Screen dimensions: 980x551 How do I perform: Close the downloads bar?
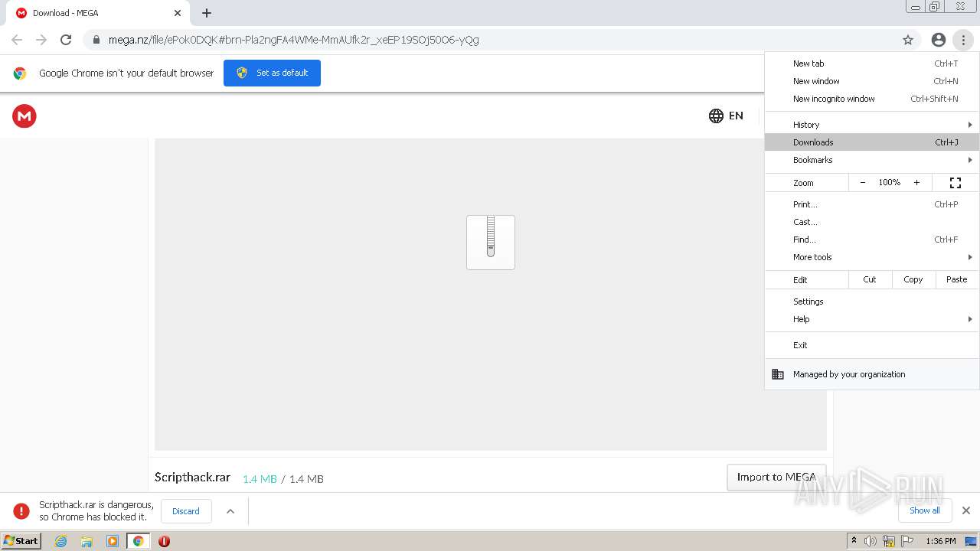[x=966, y=510]
